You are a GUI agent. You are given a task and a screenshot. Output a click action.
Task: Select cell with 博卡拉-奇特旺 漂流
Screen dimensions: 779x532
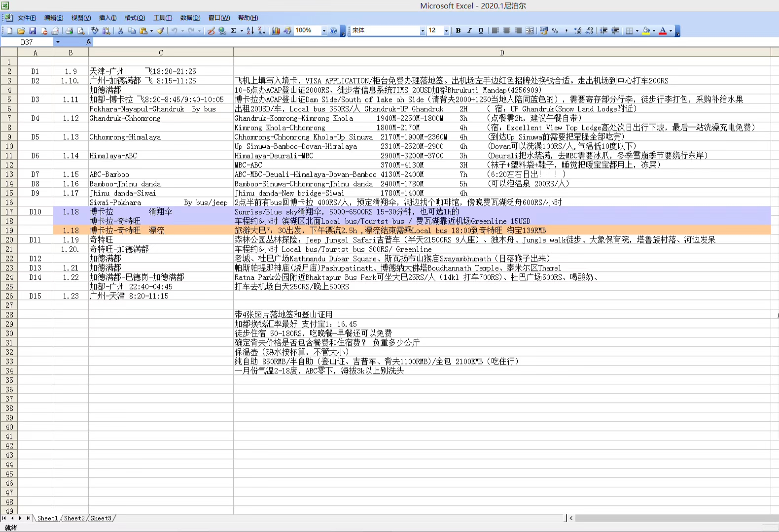pyautogui.click(x=161, y=231)
